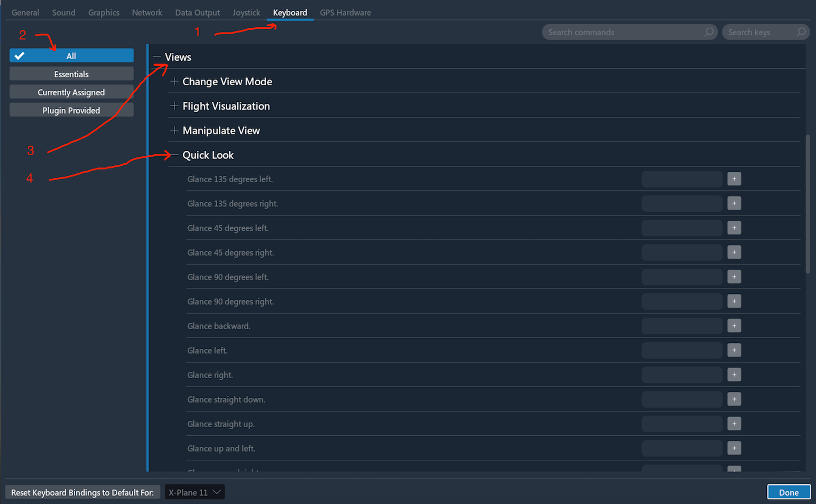Viewport: 816px width, 504px height.
Task: Add key binding for Glance left
Action: click(734, 350)
